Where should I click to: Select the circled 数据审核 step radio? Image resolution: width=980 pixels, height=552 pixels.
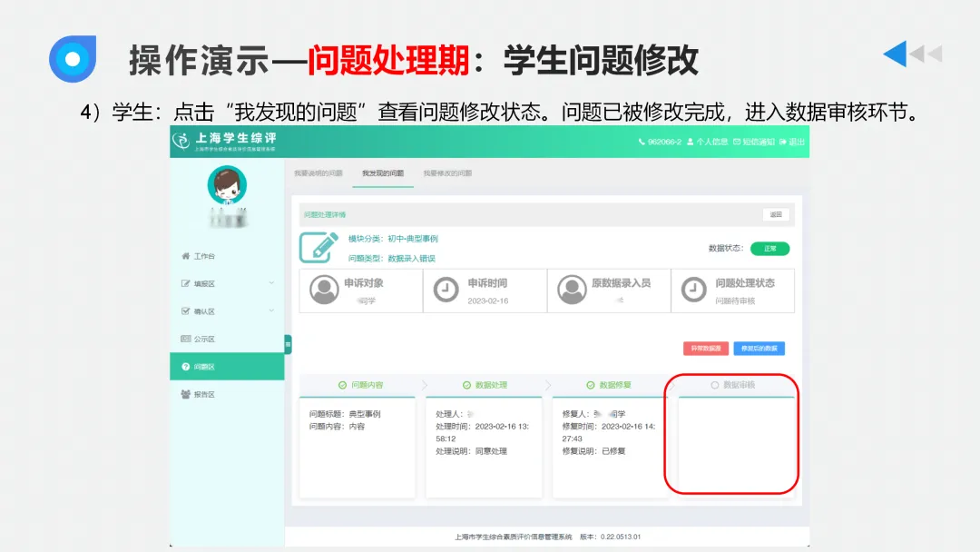point(715,384)
